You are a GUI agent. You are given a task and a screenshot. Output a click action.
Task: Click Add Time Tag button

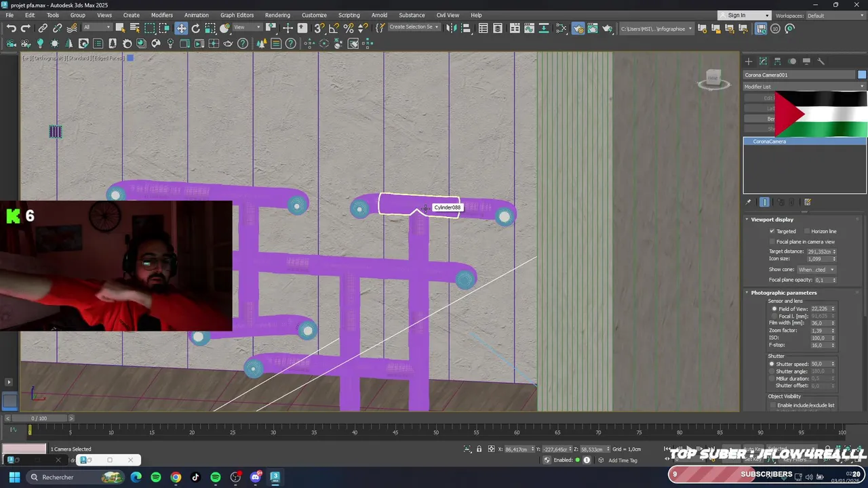point(623,460)
